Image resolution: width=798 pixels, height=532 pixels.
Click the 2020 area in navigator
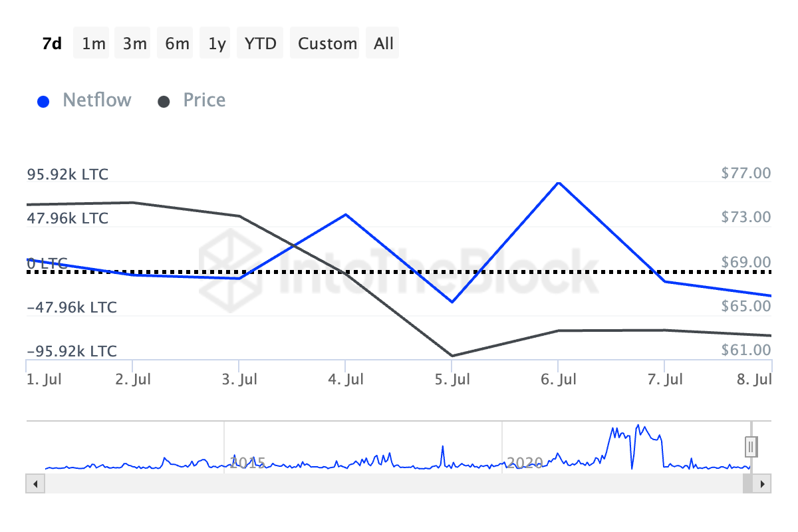point(525,462)
